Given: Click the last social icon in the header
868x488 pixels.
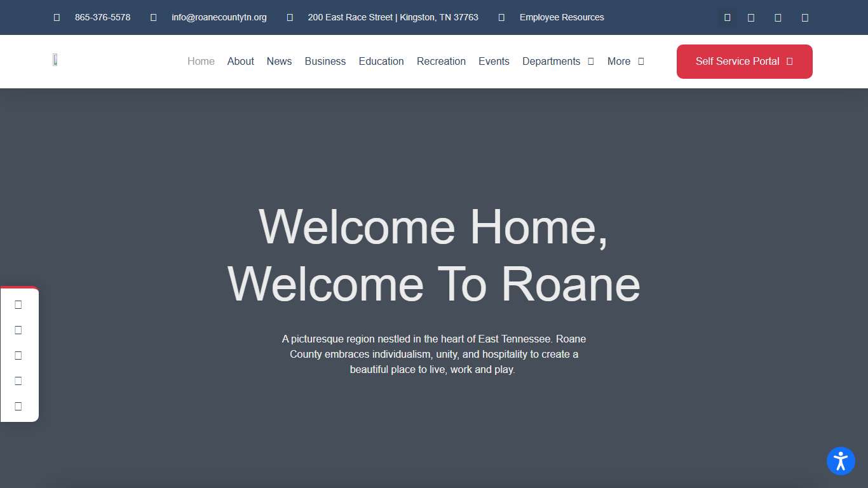Looking at the screenshot, I should [804, 17].
